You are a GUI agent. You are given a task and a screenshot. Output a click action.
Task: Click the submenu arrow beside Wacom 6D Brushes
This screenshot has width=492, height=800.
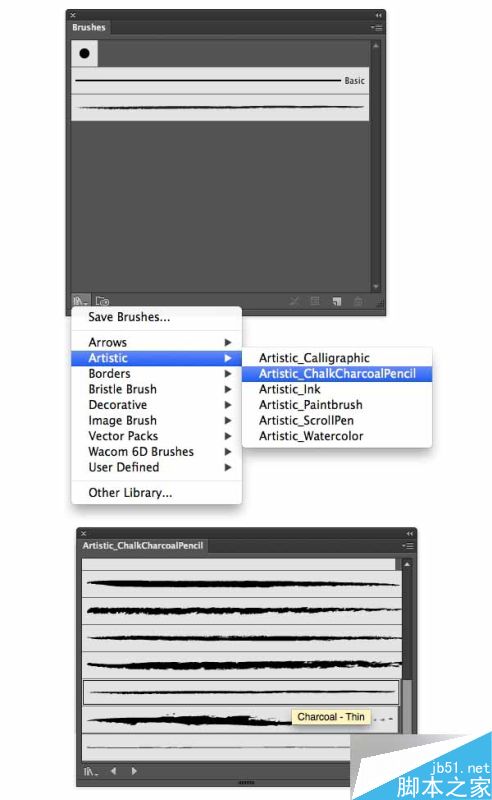[x=228, y=452]
